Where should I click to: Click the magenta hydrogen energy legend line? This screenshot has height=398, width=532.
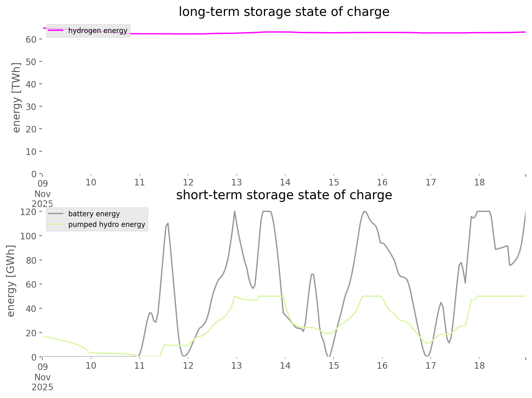pos(56,31)
